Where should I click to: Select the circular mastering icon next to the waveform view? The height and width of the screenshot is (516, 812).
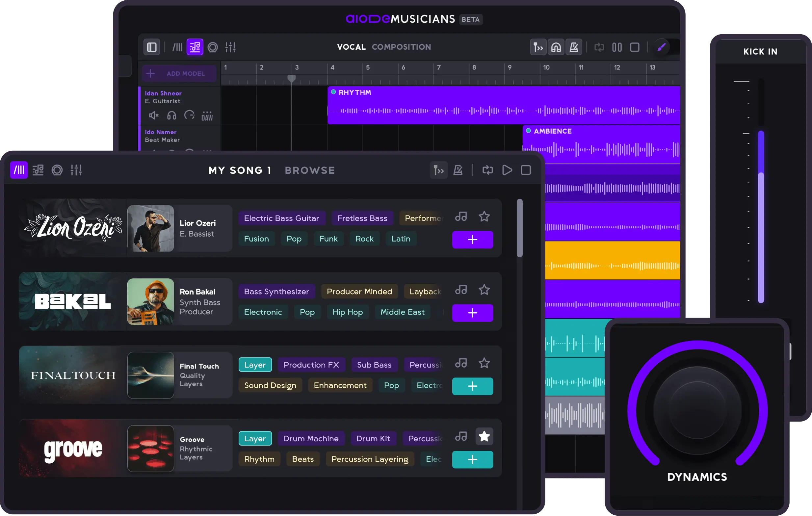point(213,47)
